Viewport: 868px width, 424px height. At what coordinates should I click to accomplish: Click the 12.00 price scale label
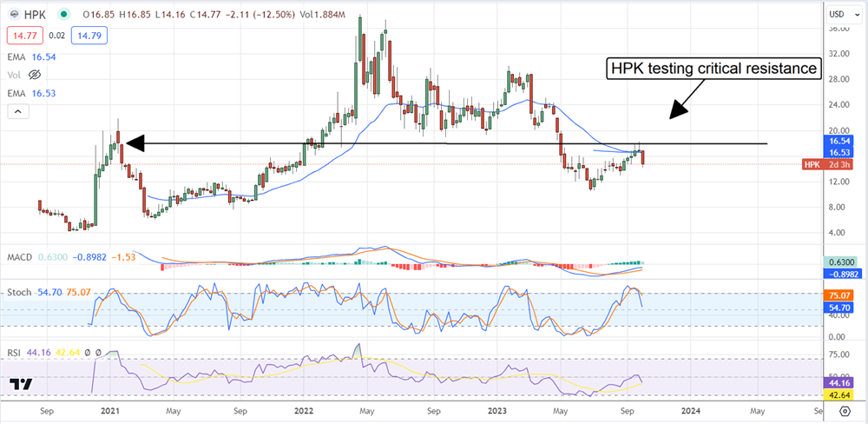click(839, 182)
